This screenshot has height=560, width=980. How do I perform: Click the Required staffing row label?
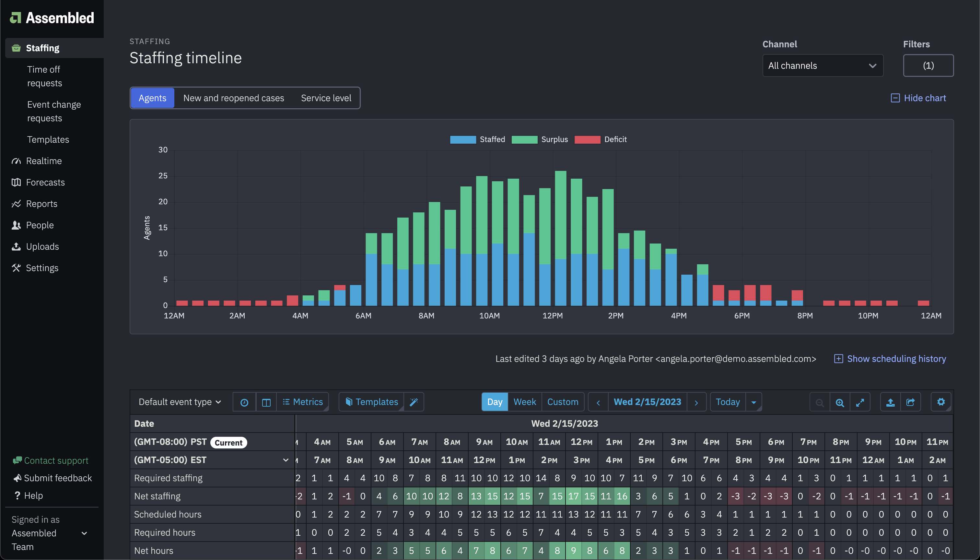click(168, 478)
